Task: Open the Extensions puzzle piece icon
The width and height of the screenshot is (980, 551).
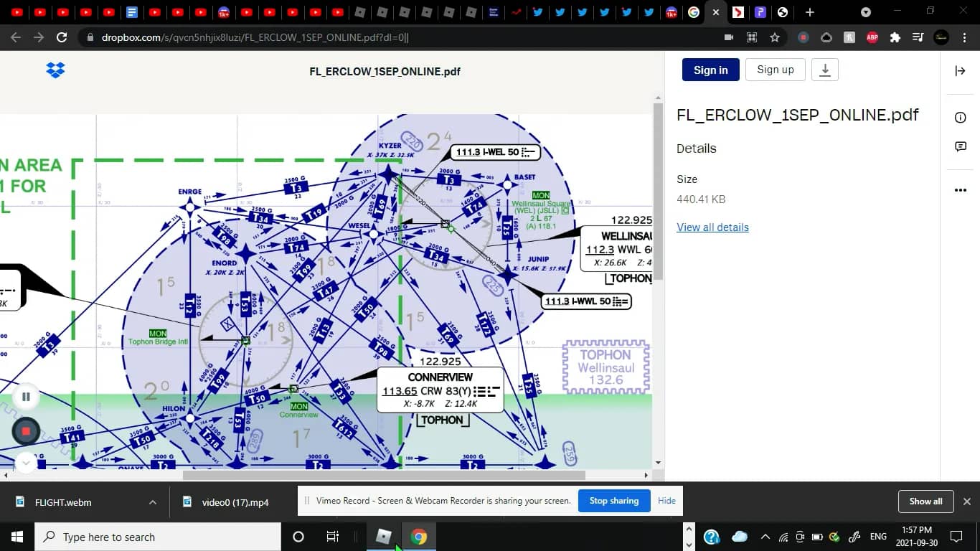Action: coord(895,37)
